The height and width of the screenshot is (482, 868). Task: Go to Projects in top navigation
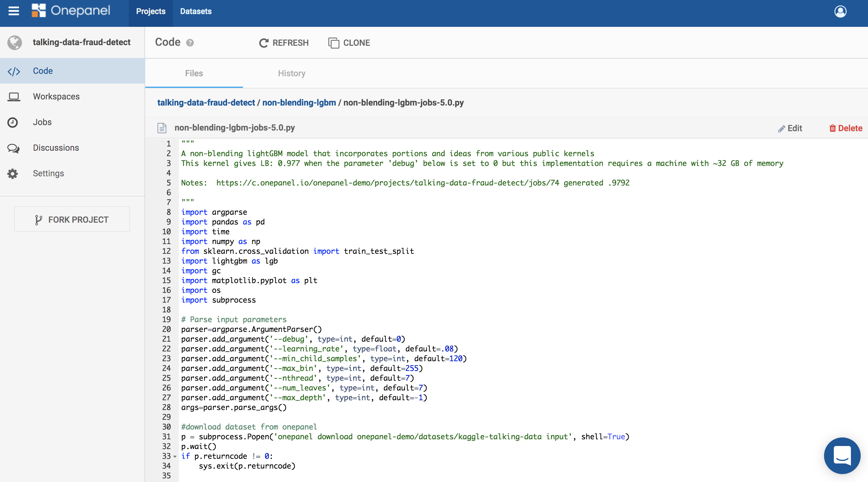(x=151, y=12)
